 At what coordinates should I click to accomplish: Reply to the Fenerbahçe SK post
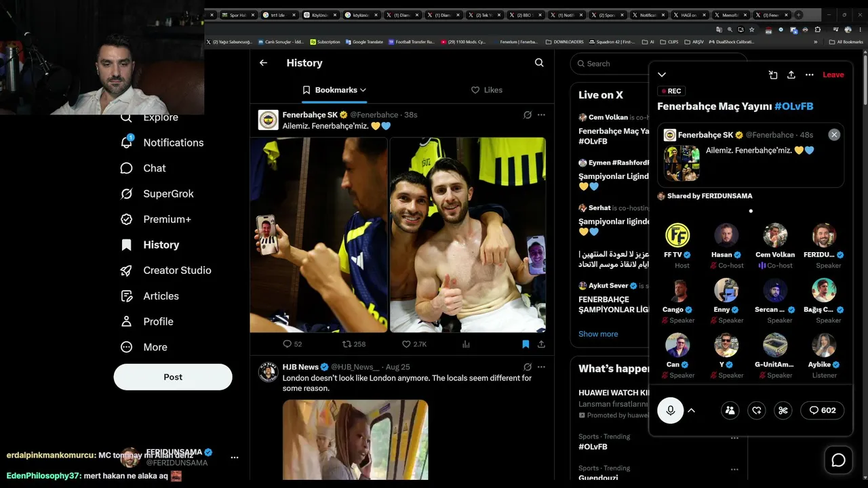pyautogui.click(x=292, y=344)
